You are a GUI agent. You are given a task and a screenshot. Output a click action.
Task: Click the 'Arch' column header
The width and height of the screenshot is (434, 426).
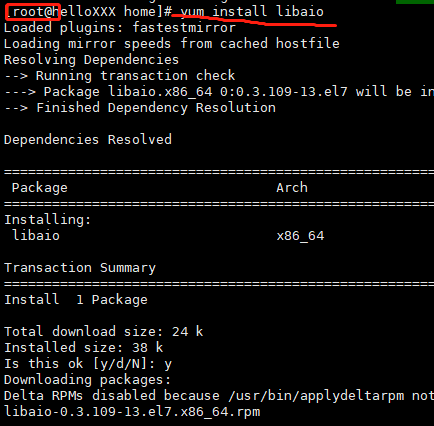(292, 187)
